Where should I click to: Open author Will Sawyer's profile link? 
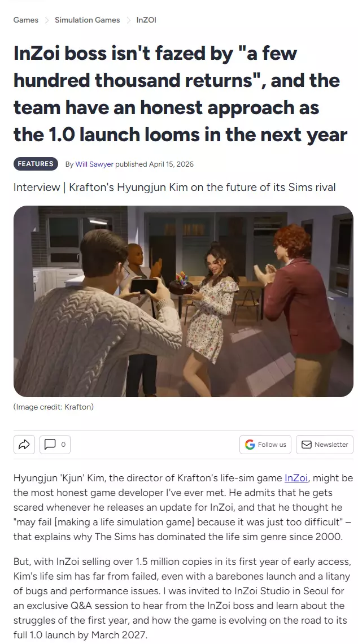[x=94, y=164]
